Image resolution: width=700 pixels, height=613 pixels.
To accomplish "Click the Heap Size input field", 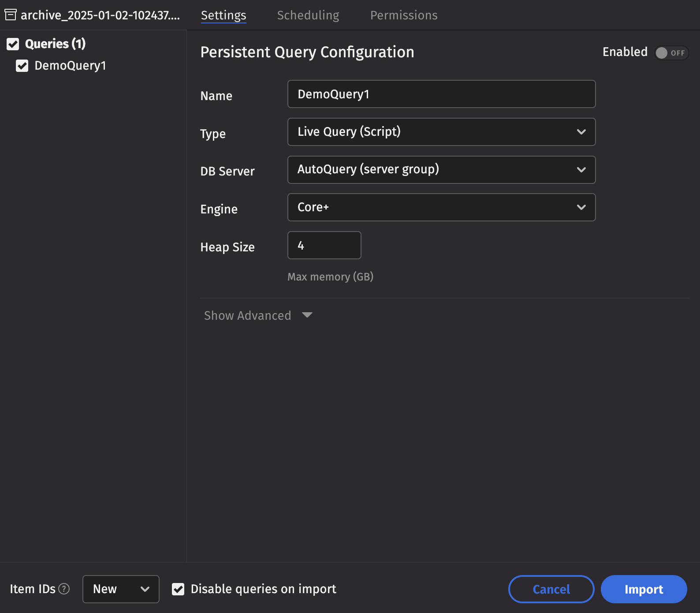I will (x=324, y=245).
